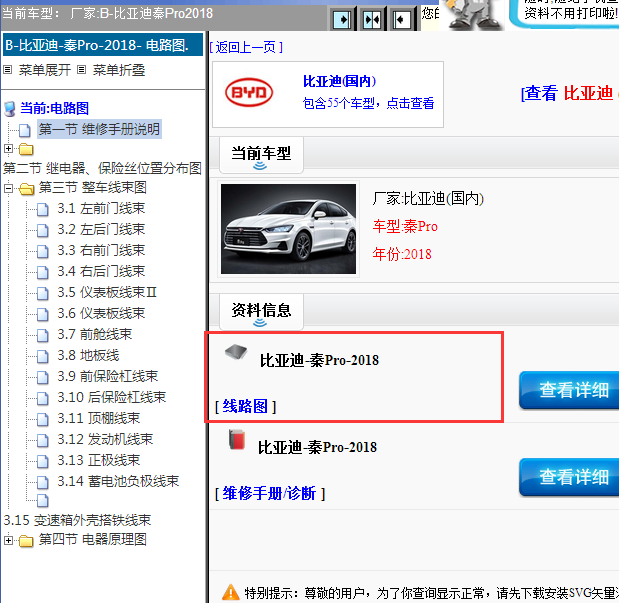Click the white BYD 秦Pro car thumbnail
Screen dimensions: 619x603
289,229
